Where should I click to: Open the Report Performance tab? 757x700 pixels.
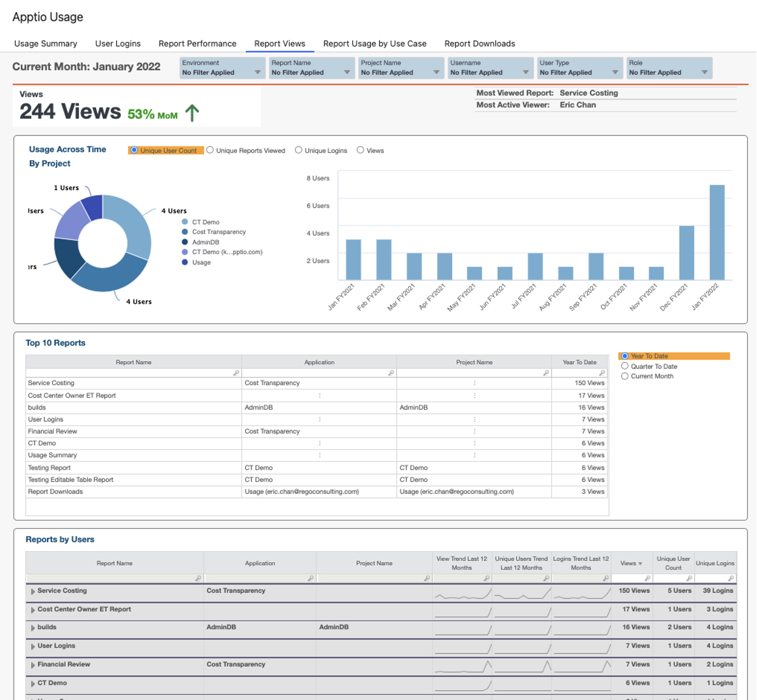click(197, 44)
